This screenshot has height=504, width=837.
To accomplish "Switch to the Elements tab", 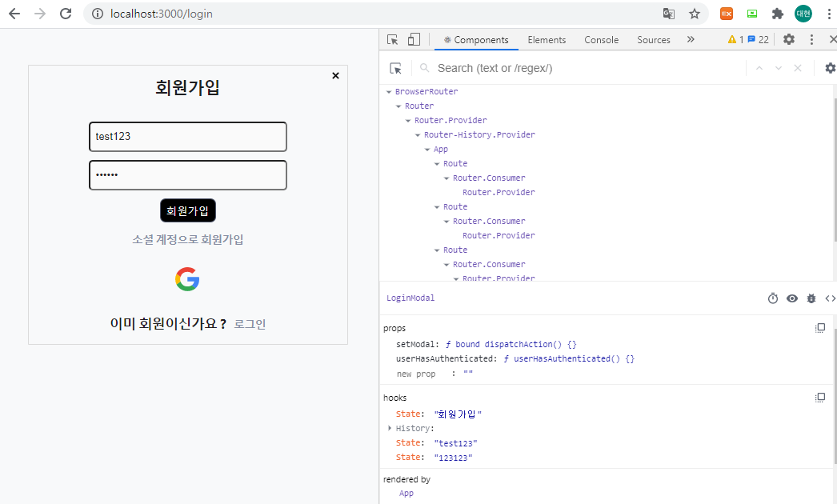I will [x=547, y=39].
